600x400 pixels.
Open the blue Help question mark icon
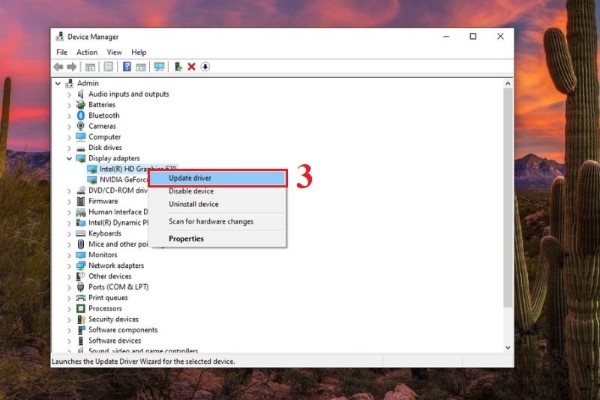(x=127, y=67)
